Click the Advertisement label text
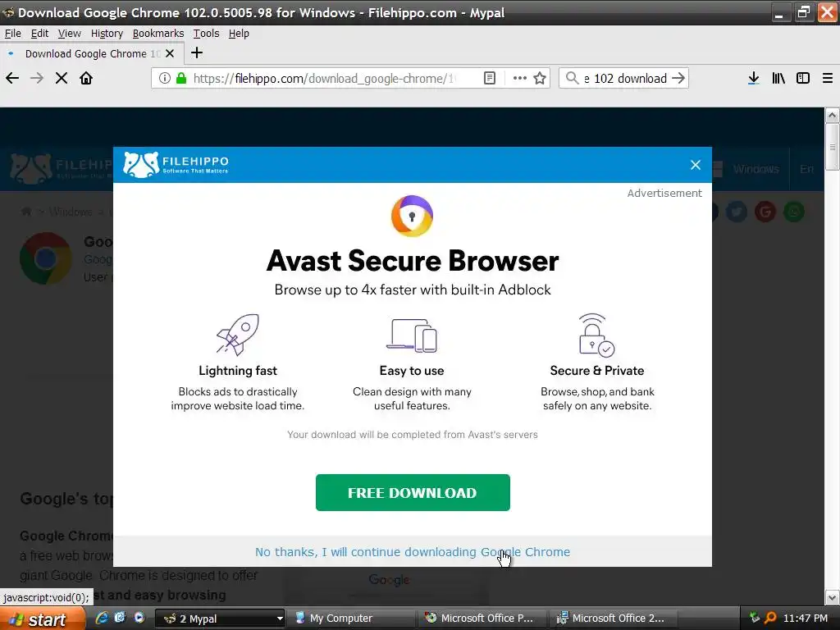 (664, 193)
